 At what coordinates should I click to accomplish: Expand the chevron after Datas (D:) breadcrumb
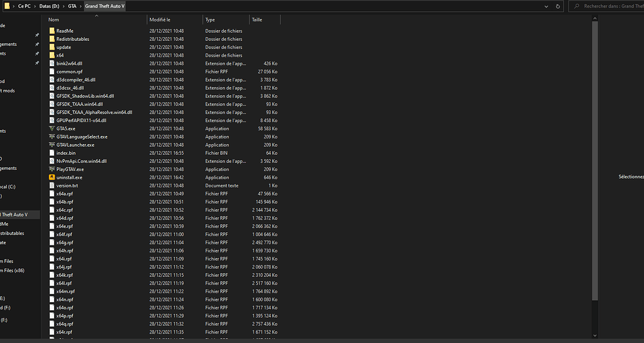pyautogui.click(x=64, y=6)
